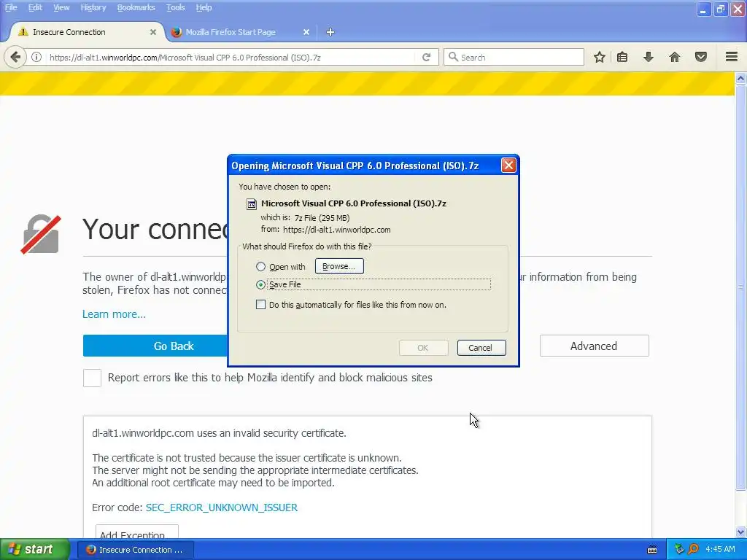747x560 pixels.
Task: Open site information icon in address bar
Action: tap(36, 57)
